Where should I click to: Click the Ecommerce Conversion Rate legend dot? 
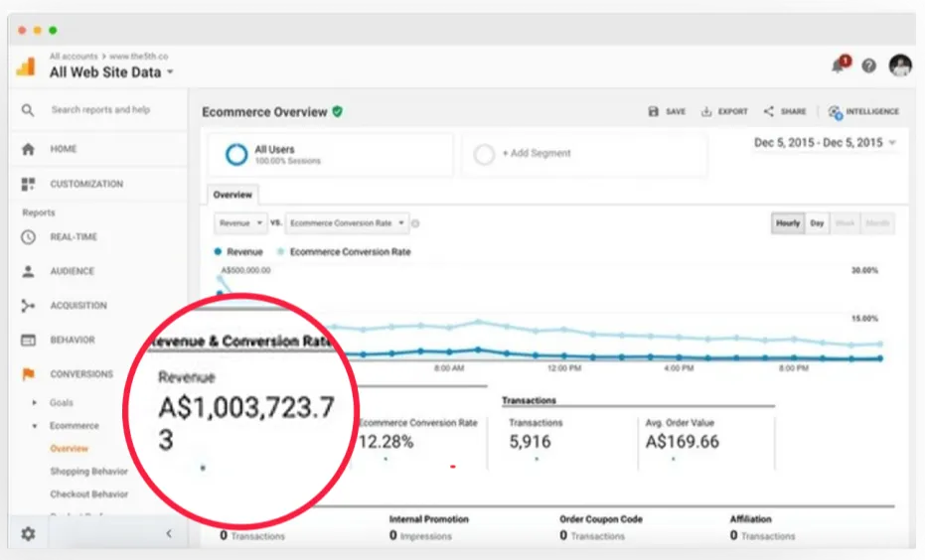[x=280, y=252]
